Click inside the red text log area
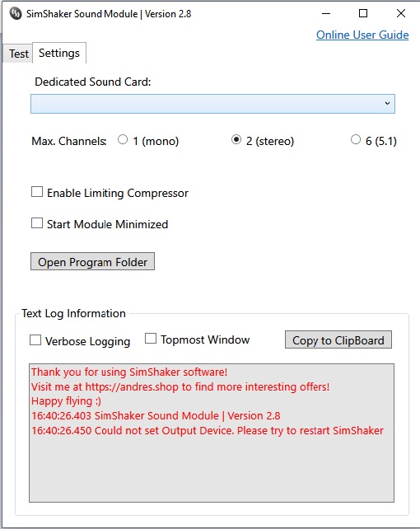Screen dimensions: 420x529 tap(212, 433)
